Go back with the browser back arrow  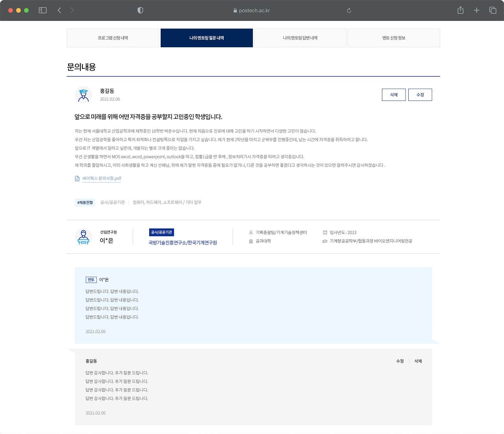pyautogui.click(x=59, y=10)
